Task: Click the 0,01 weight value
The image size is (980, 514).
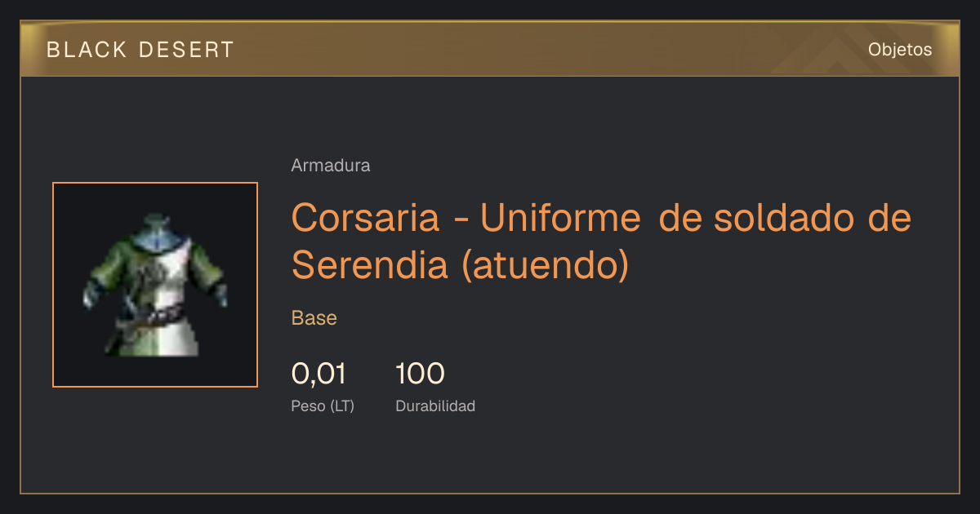Action: pyautogui.click(x=318, y=374)
